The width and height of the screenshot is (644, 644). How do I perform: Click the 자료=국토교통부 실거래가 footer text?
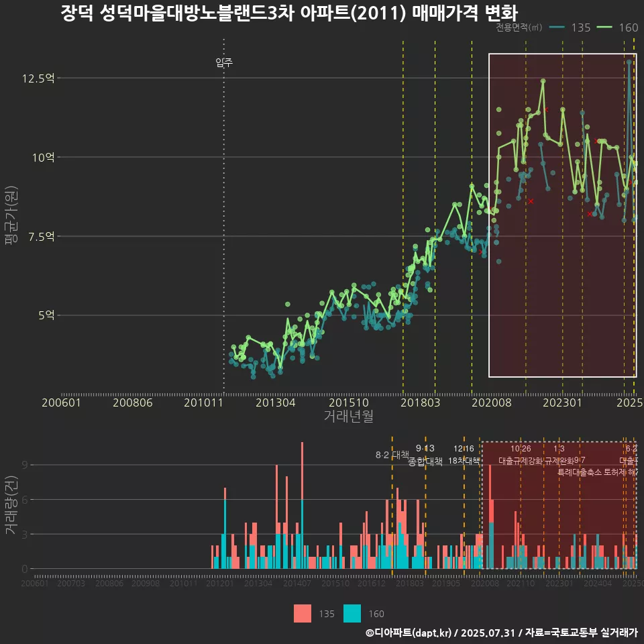pyautogui.click(x=581, y=633)
